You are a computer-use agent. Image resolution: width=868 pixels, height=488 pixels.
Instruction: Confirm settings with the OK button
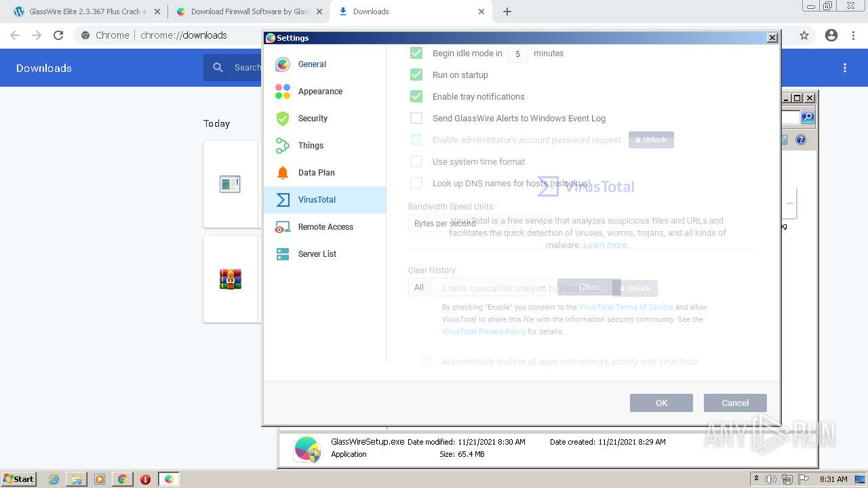[x=661, y=403]
